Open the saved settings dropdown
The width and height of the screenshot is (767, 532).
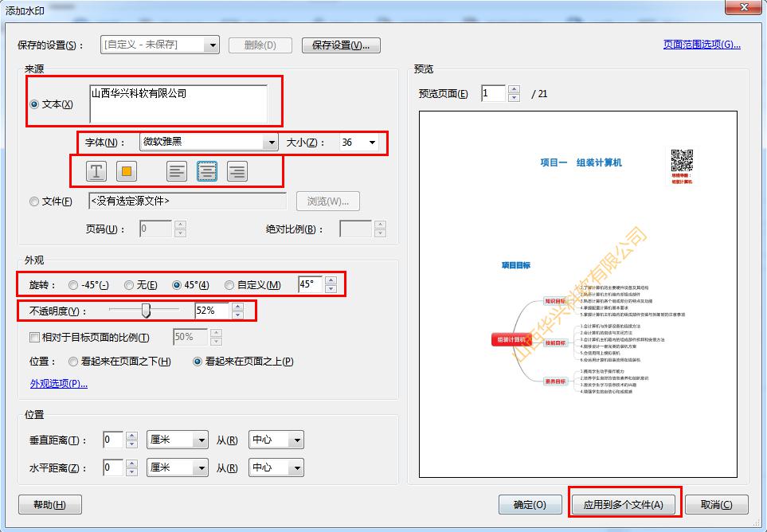(x=212, y=45)
